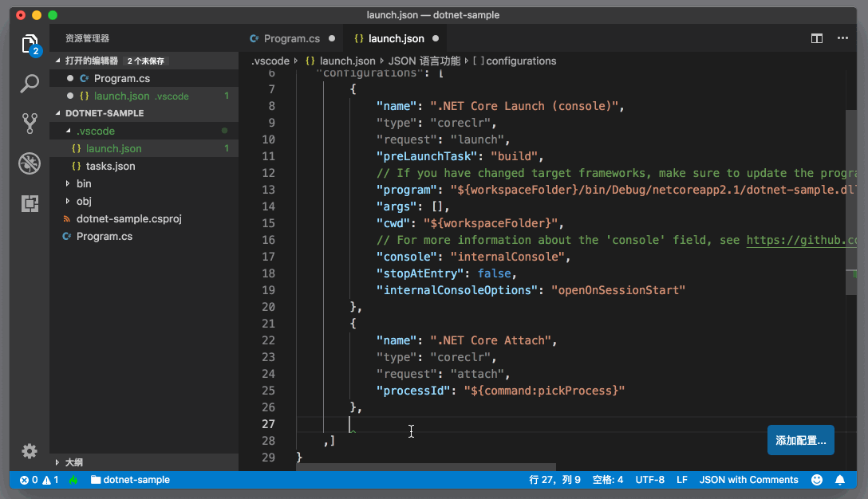Click the feedback smiley icon
The width and height of the screenshot is (868, 499).
(x=817, y=480)
